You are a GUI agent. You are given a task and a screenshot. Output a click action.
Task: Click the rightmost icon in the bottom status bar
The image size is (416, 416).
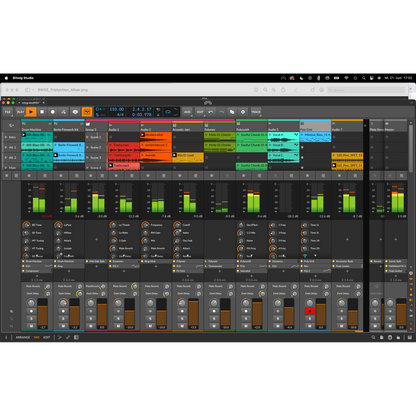coord(410,337)
